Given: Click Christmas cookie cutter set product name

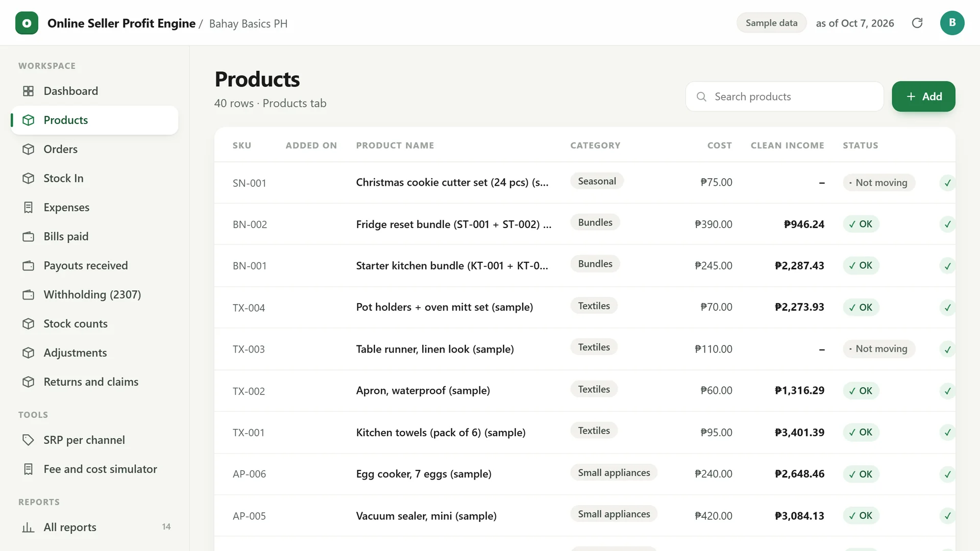Looking at the screenshot, I should (452, 182).
